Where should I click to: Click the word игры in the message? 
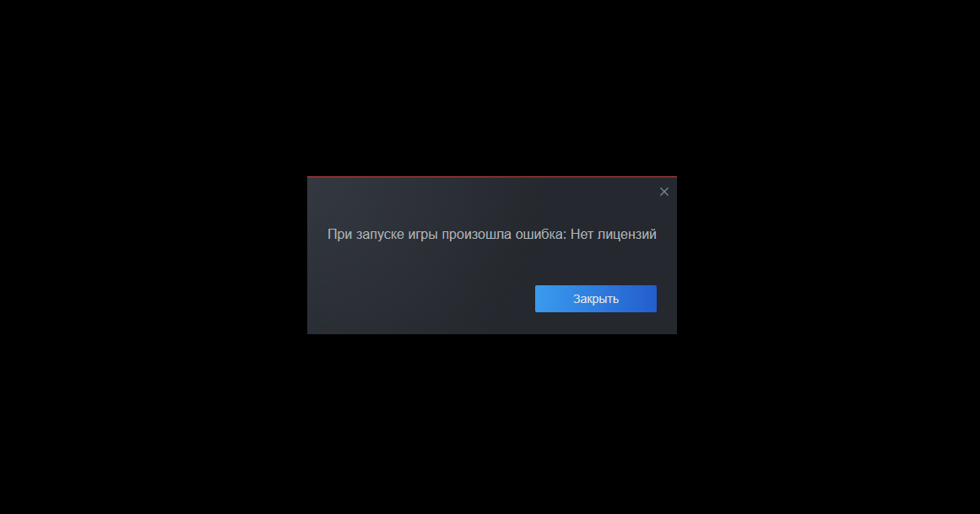click(423, 235)
